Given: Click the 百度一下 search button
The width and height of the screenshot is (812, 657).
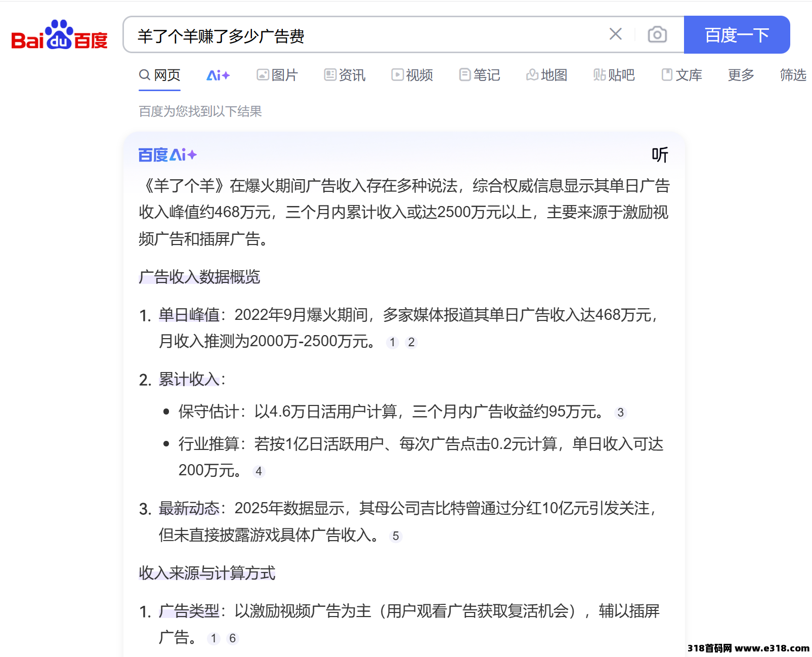Looking at the screenshot, I should [x=737, y=34].
